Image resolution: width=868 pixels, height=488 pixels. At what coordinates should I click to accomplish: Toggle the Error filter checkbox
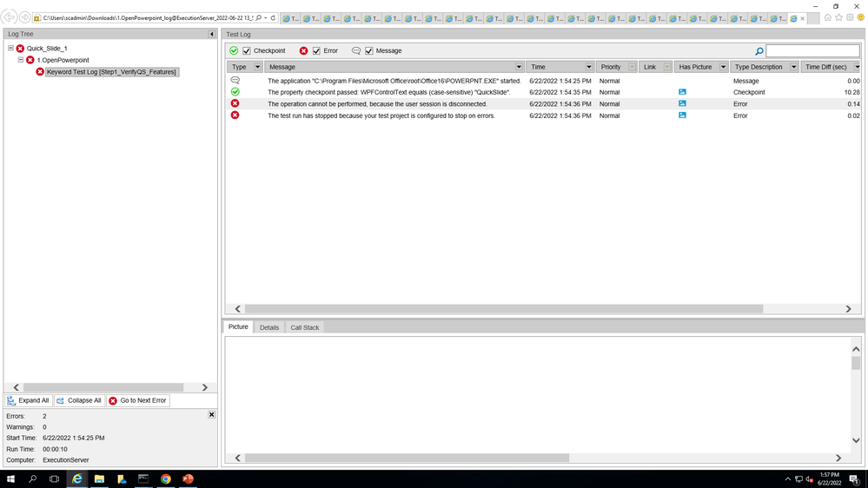(316, 51)
